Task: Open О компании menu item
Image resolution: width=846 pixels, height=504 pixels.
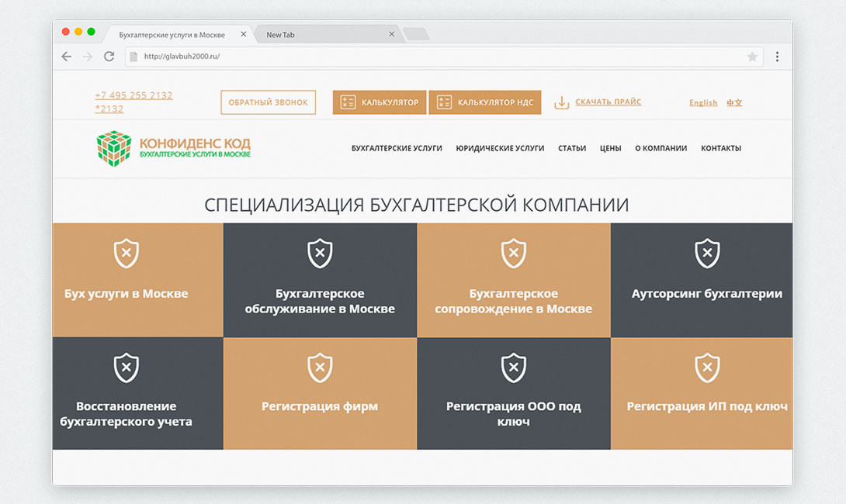Action: tap(661, 148)
